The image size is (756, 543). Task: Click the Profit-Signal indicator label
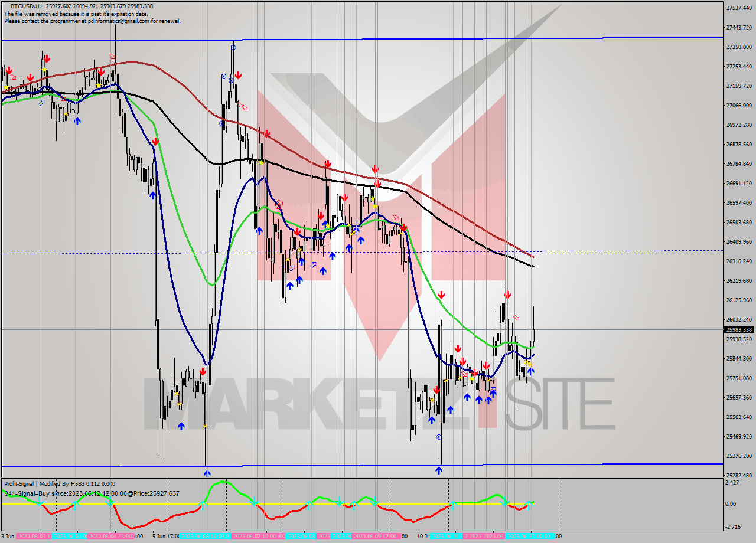[x=59, y=484]
